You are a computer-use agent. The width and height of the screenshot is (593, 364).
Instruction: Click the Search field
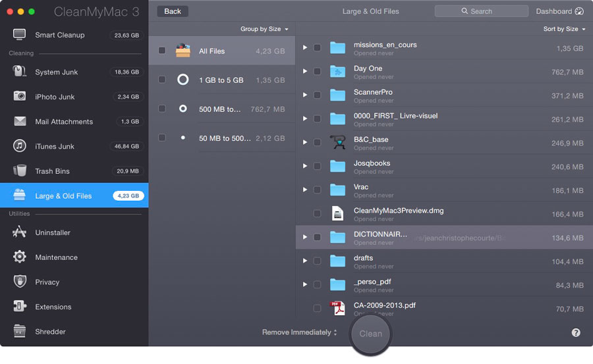(482, 11)
